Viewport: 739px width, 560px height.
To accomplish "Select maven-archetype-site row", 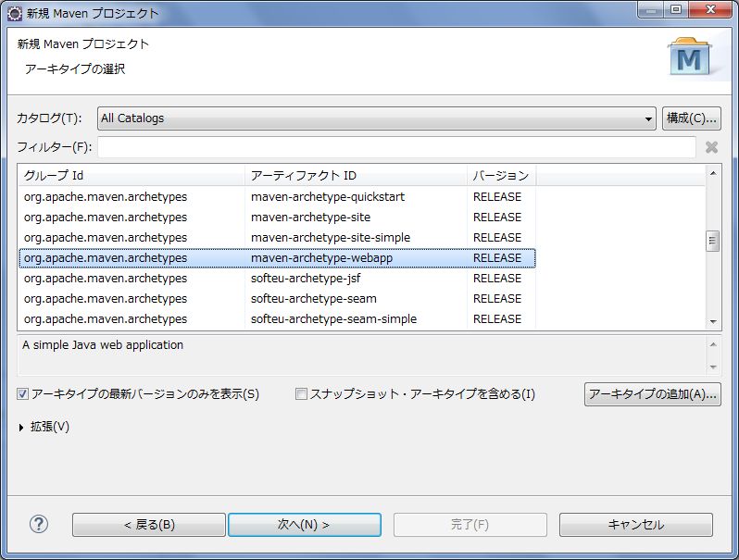I will pyautogui.click(x=277, y=218).
